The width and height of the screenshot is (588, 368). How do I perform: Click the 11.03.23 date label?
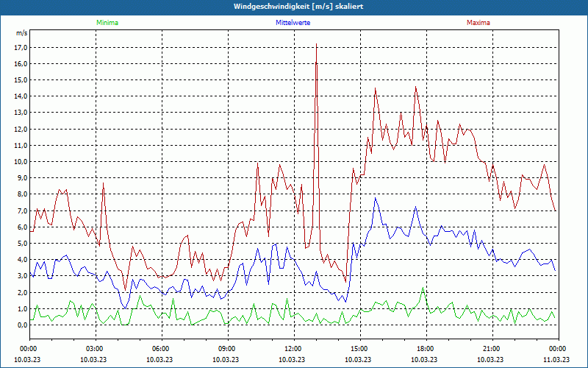[557, 359]
